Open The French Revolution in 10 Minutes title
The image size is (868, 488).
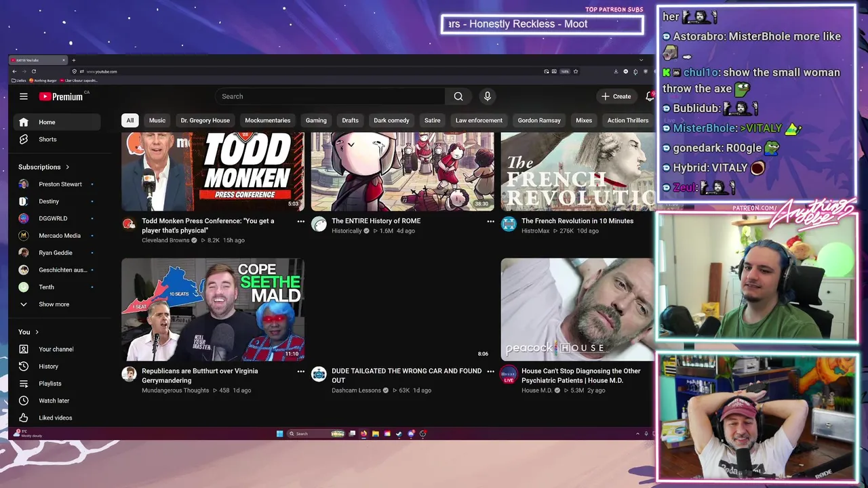point(577,221)
